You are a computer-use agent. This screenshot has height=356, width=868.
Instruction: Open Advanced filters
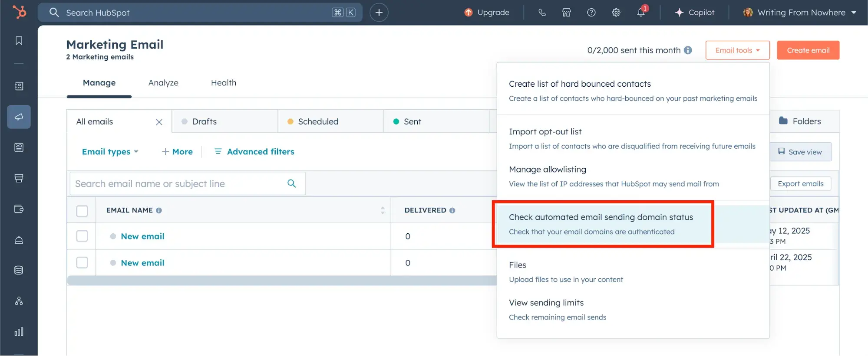[254, 152]
